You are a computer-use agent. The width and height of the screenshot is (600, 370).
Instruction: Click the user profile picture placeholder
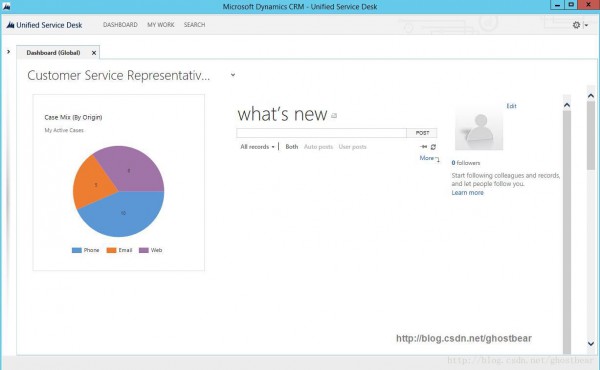[479, 129]
